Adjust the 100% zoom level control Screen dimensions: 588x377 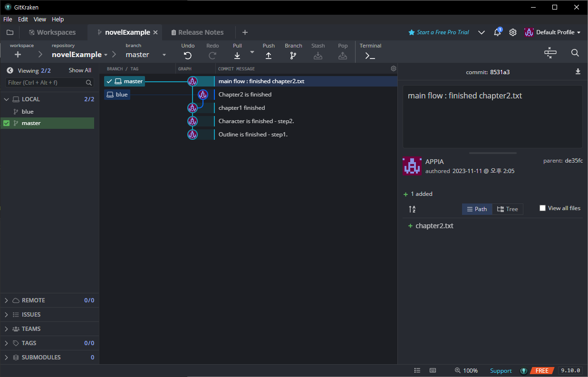pyautogui.click(x=466, y=370)
